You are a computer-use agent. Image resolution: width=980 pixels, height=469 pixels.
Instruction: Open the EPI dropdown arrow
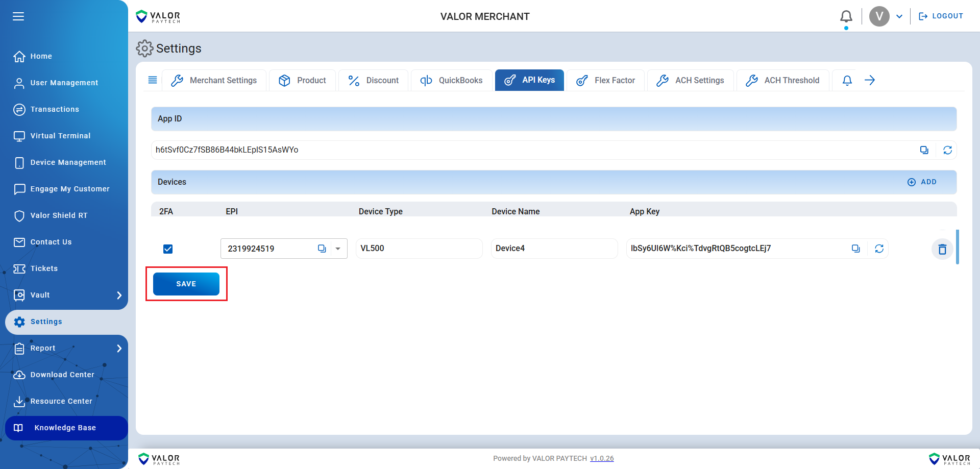[x=338, y=249]
